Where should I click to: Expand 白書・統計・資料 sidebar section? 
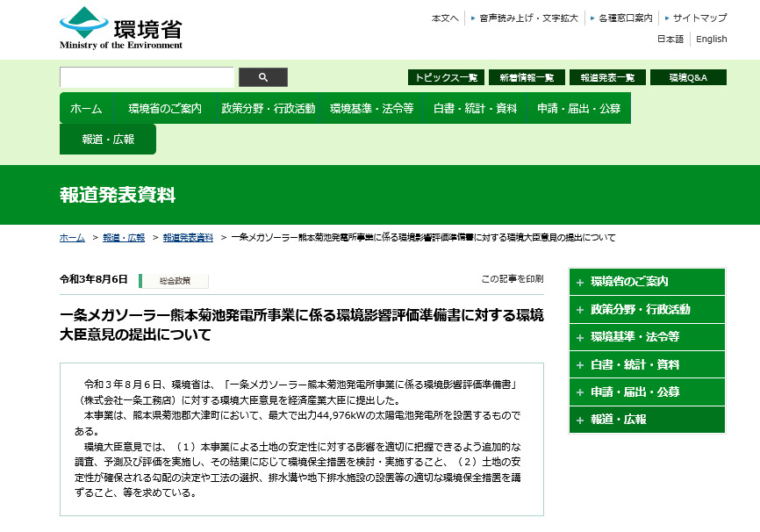pos(647,364)
